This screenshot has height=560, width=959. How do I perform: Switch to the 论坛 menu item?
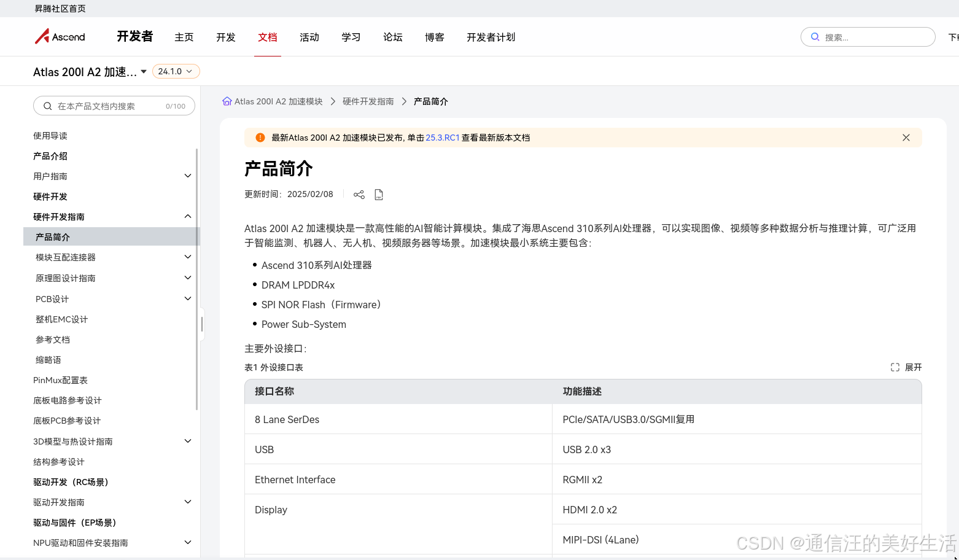tap(392, 37)
